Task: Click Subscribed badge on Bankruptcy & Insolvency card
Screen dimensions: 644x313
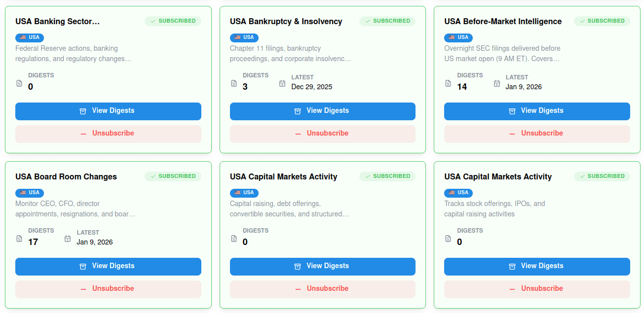Action: click(x=387, y=21)
